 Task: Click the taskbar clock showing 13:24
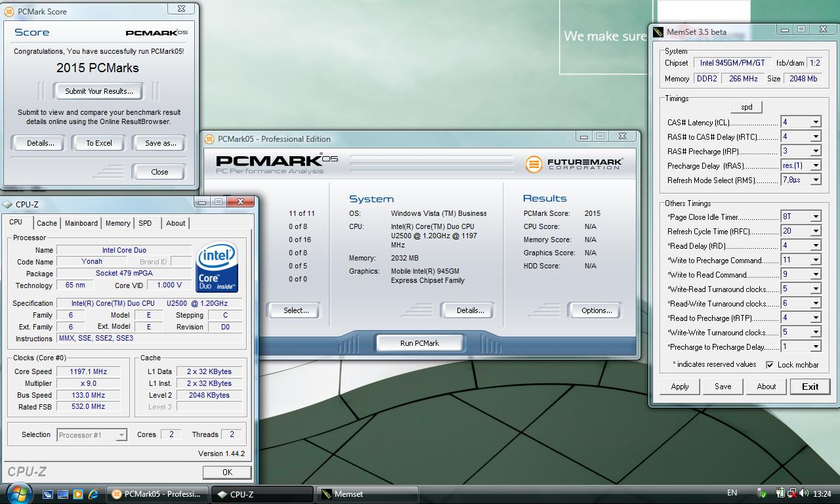822,493
